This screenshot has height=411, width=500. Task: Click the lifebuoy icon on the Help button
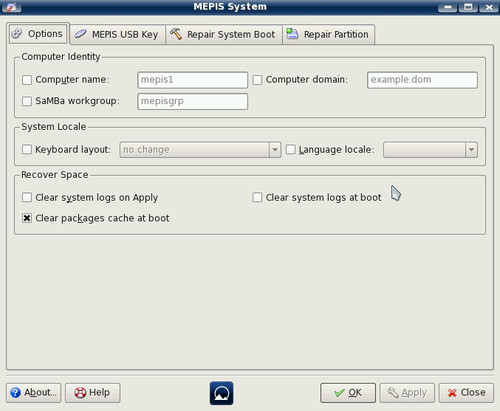(80, 393)
